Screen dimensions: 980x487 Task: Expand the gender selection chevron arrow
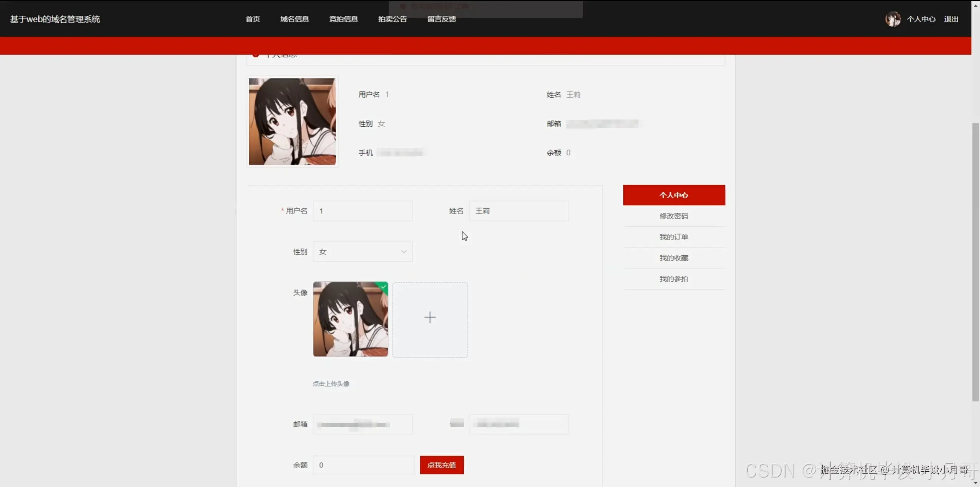pos(403,252)
